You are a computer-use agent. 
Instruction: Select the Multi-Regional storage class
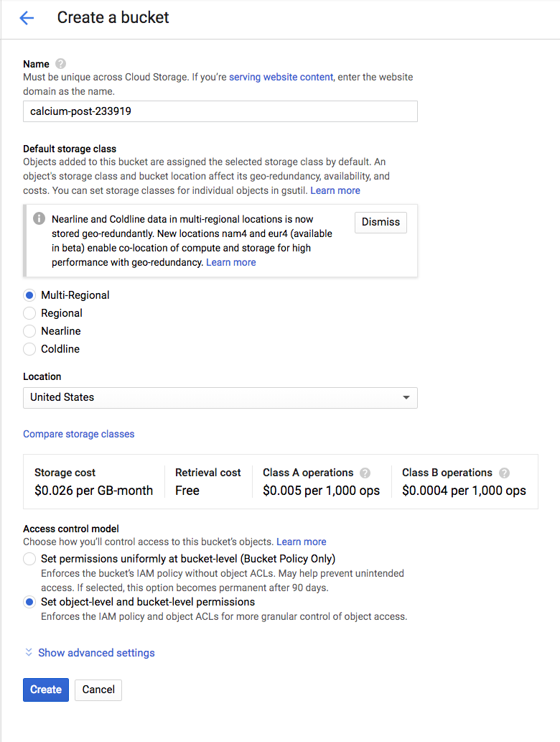29,295
